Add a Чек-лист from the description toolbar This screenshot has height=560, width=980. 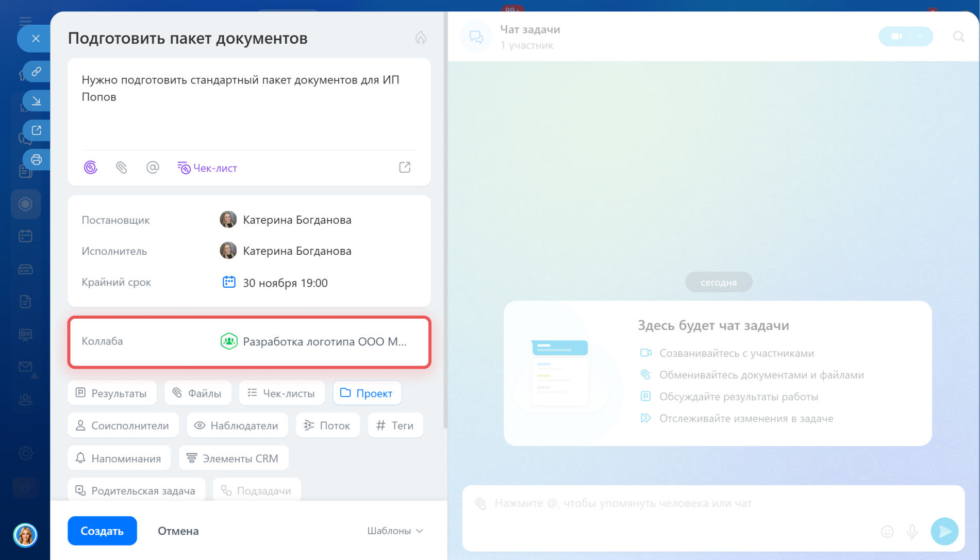pyautogui.click(x=207, y=168)
